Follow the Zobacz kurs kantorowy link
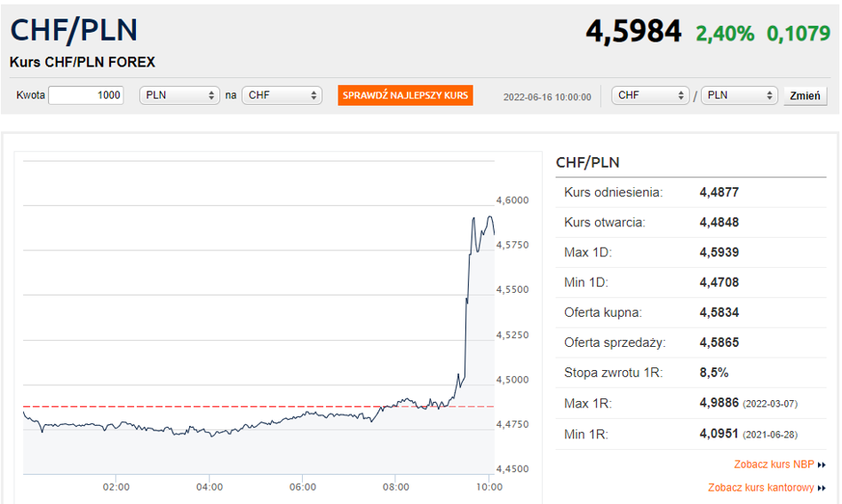Image resolution: width=842 pixels, height=504 pixels. 760,488
